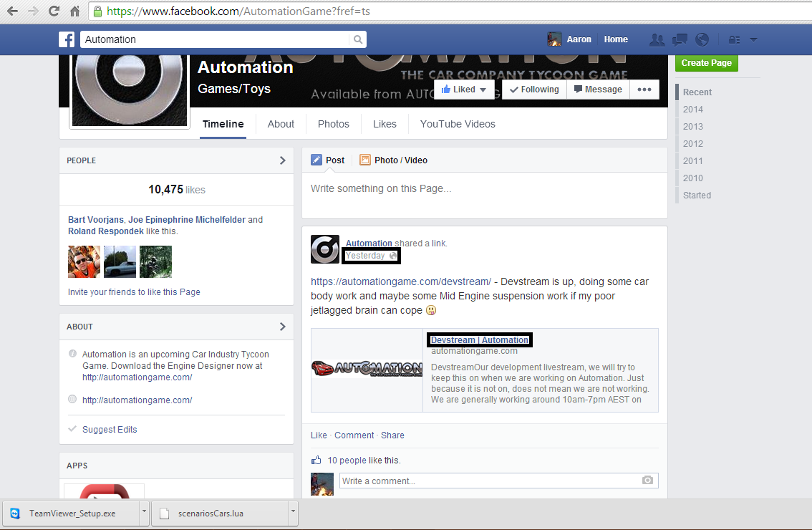
Task: Open the account settings dropdown arrow
Action: pos(753,40)
